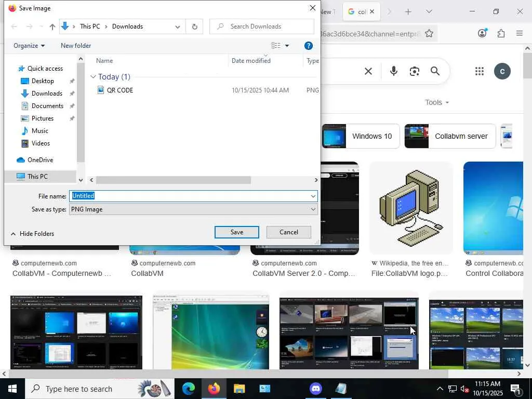The height and width of the screenshot is (399, 532).
Task: Go up one folder level in dialog
Action: [x=52, y=26]
